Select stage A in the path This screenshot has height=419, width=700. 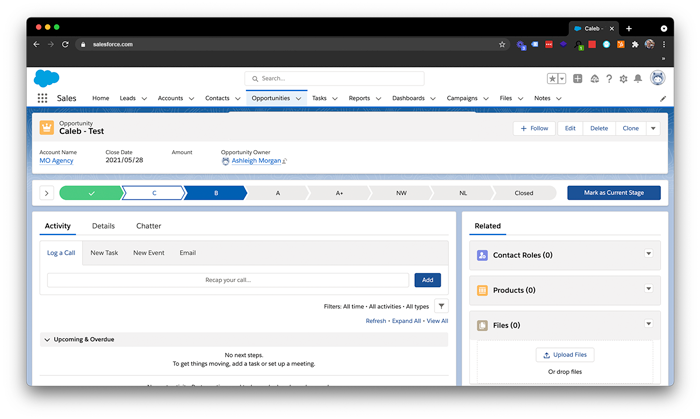pyautogui.click(x=278, y=193)
